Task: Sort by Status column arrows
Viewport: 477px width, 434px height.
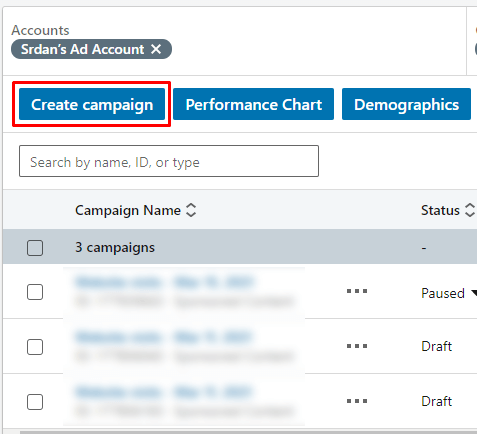Action: 470,210
